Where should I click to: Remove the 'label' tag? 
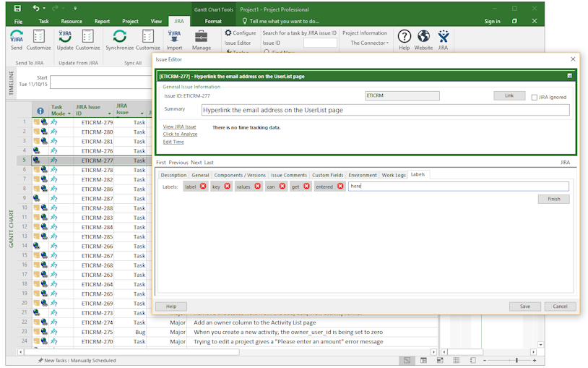point(203,187)
